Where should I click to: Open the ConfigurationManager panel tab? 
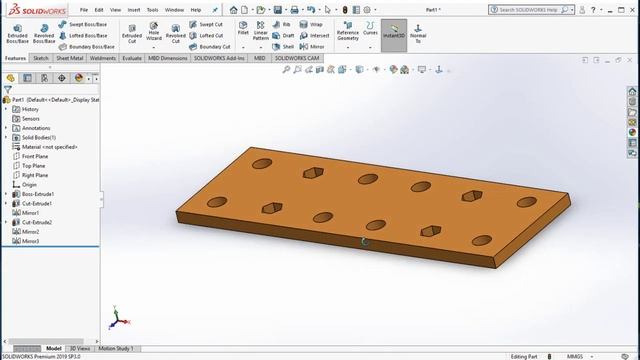44,78
